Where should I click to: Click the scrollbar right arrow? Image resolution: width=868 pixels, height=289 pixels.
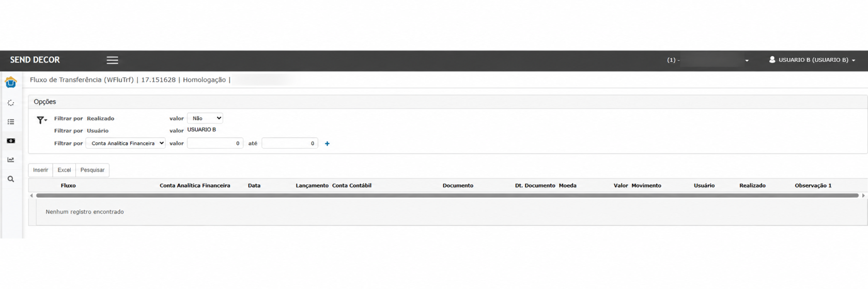pyautogui.click(x=863, y=196)
